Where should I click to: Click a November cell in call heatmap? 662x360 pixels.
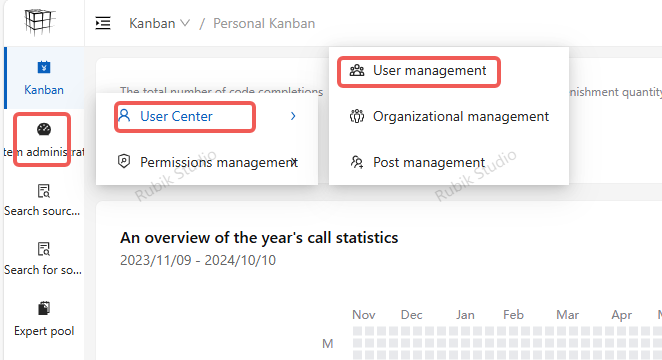358,330
